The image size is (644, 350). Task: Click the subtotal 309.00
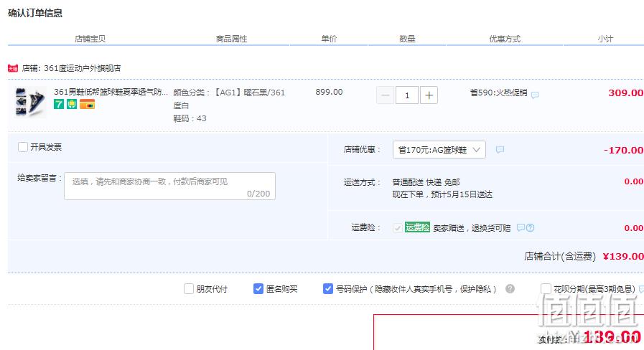click(x=626, y=93)
